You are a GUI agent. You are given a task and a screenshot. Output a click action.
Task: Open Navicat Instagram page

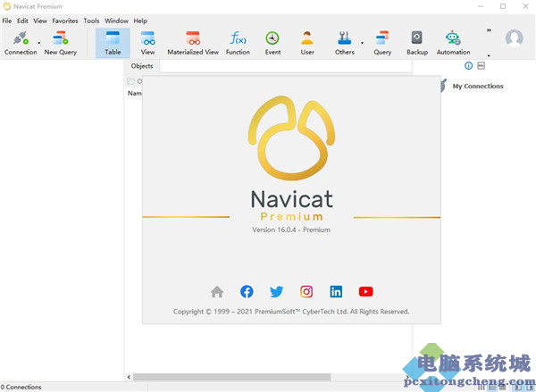pos(306,292)
